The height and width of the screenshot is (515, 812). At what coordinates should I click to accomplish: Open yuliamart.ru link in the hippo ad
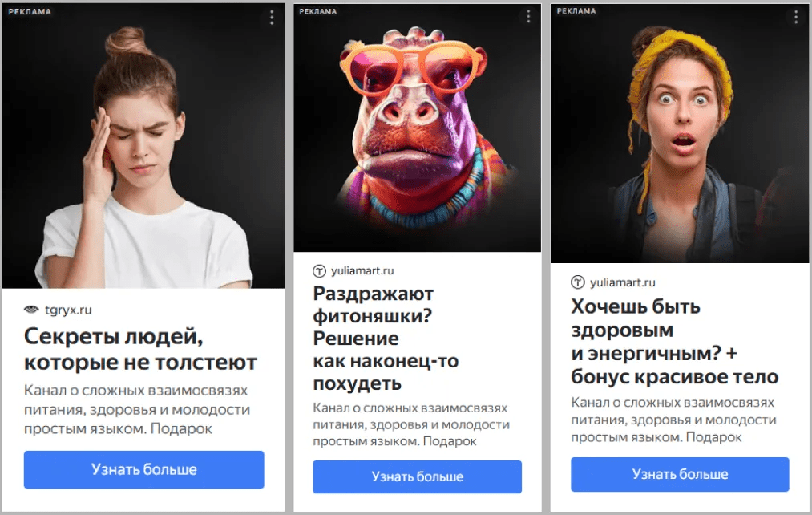tap(362, 271)
